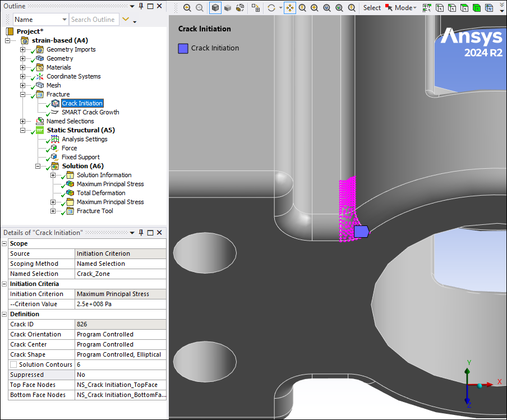The image size is (507, 420).
Task: Collapse the Static Structural (A5) branch
Action: pos(23,130)
